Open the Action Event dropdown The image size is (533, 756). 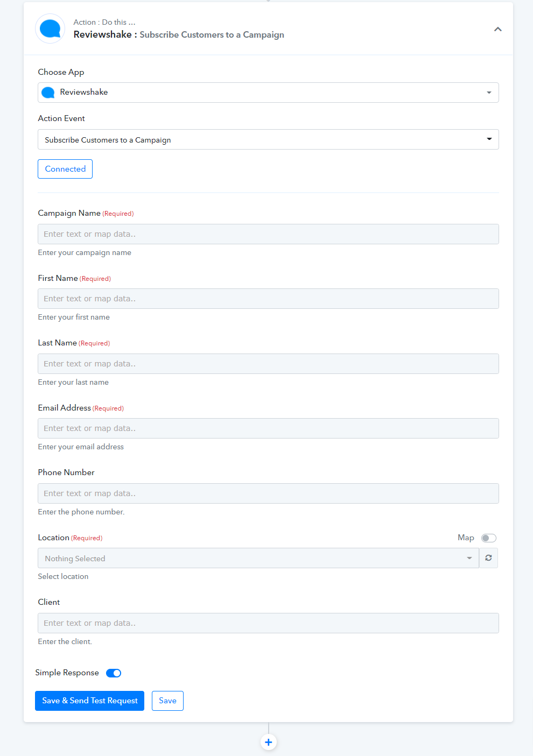click(268, 139)
